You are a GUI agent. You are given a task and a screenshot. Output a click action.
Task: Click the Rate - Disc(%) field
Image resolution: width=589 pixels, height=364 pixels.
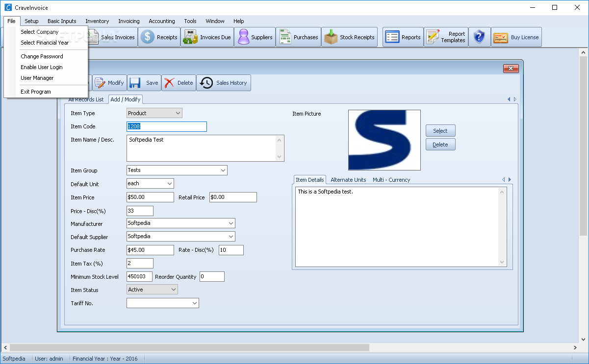(231, 250)
